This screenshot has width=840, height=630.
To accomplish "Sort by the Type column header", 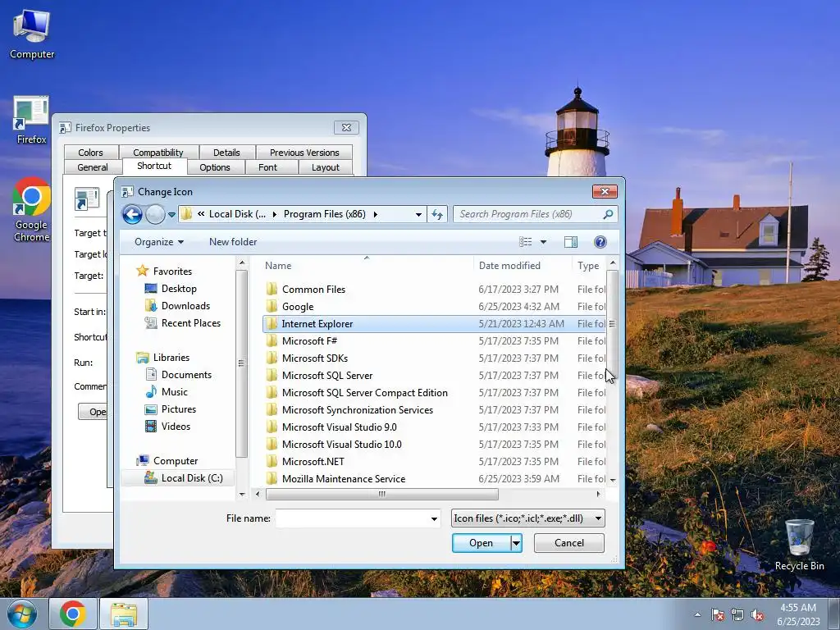I will tap(589, 266).
